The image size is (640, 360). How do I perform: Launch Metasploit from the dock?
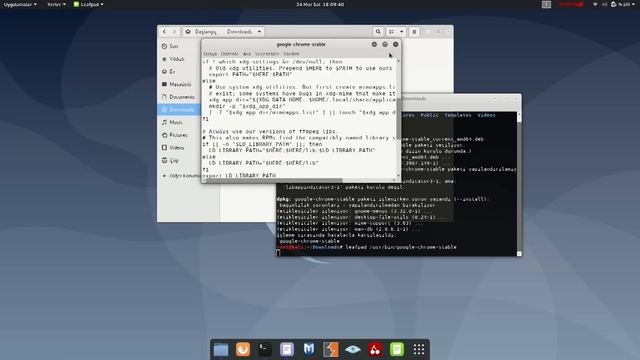click(x=309, y=349)
